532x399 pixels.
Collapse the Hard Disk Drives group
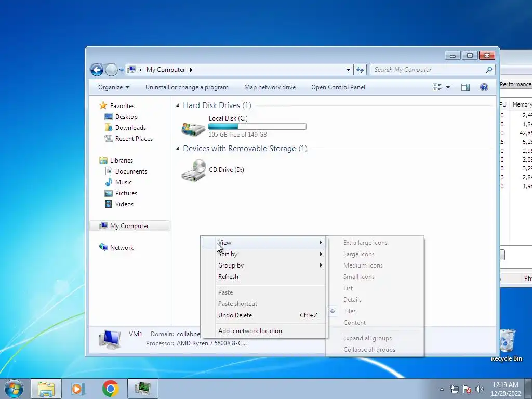pyautogui.click(x=178, y=105)
